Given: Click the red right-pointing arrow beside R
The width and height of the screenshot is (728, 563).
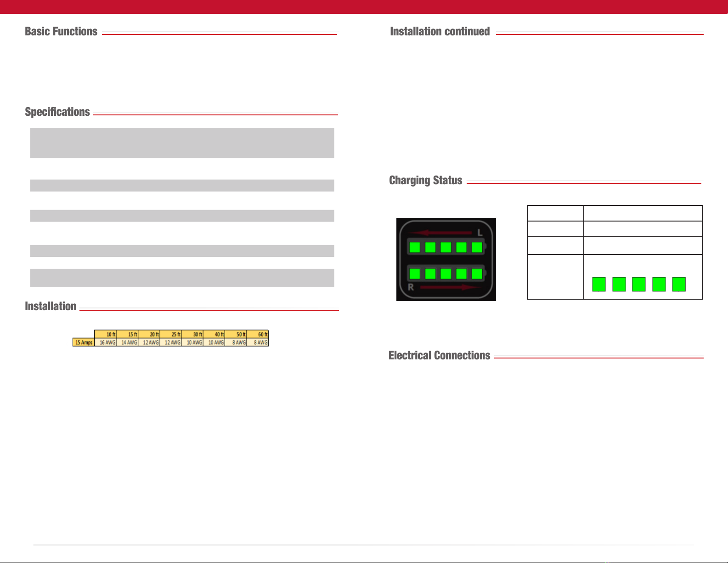Looking at the screenshot, I should [450, 287].
